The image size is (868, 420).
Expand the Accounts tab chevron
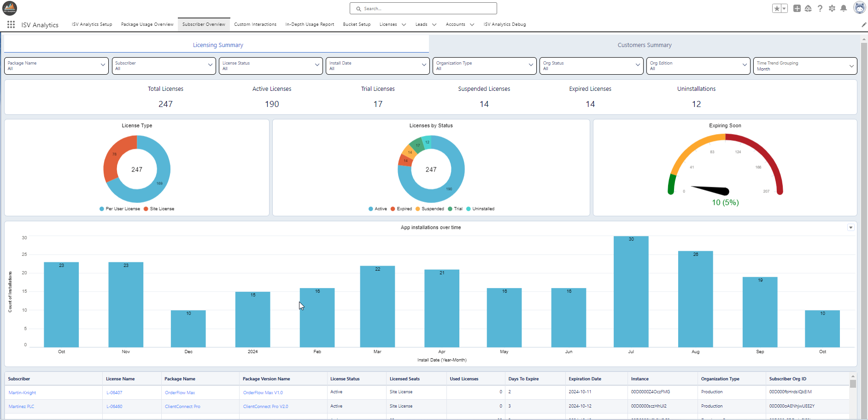coord(472,24)
